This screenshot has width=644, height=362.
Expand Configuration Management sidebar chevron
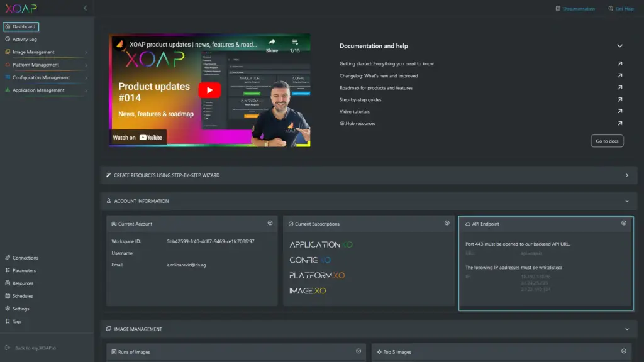point(86,77)
